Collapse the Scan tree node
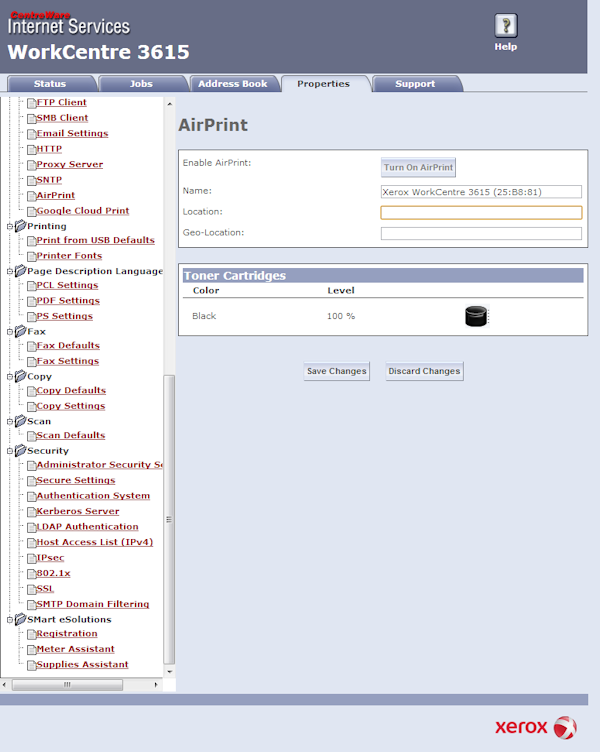 [x=9, y=422]
